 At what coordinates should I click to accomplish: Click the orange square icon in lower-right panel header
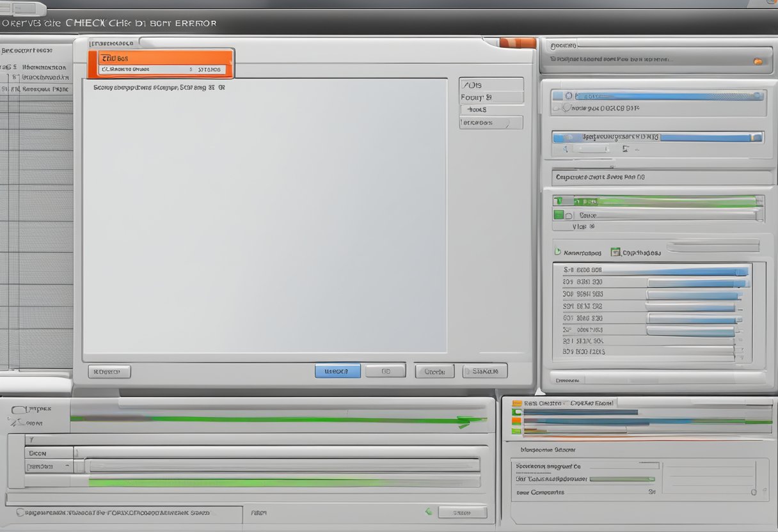[517, 404]
